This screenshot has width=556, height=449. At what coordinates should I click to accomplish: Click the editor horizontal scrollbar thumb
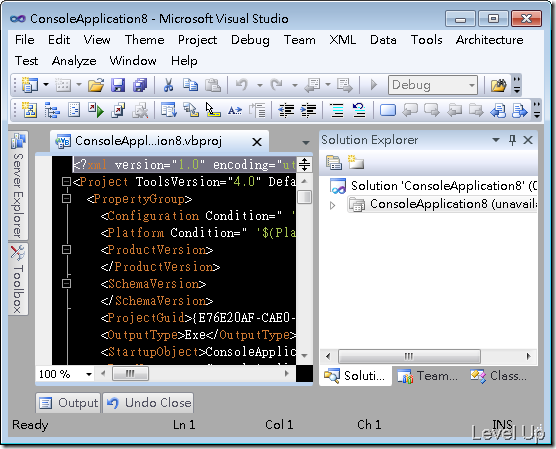(130, 373)
